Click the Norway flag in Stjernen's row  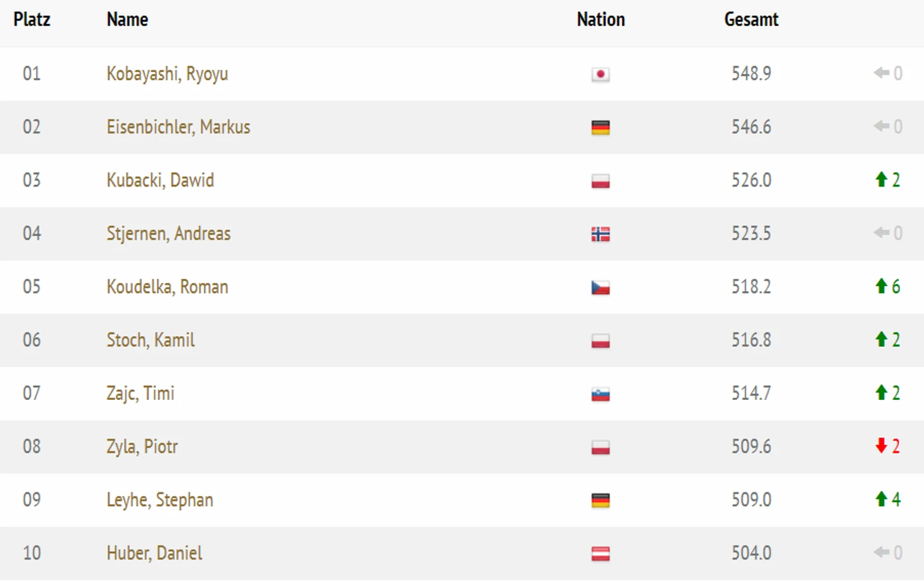coord(600,234)
